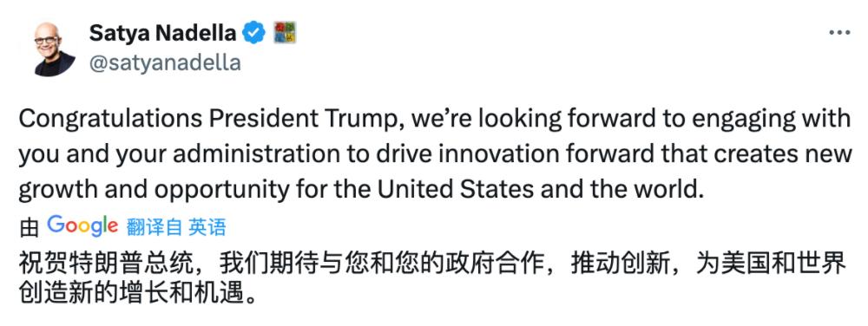868x326 pixels.
Task: Click the Microsoft affiliate badge icon
Action: coord(285,33)
